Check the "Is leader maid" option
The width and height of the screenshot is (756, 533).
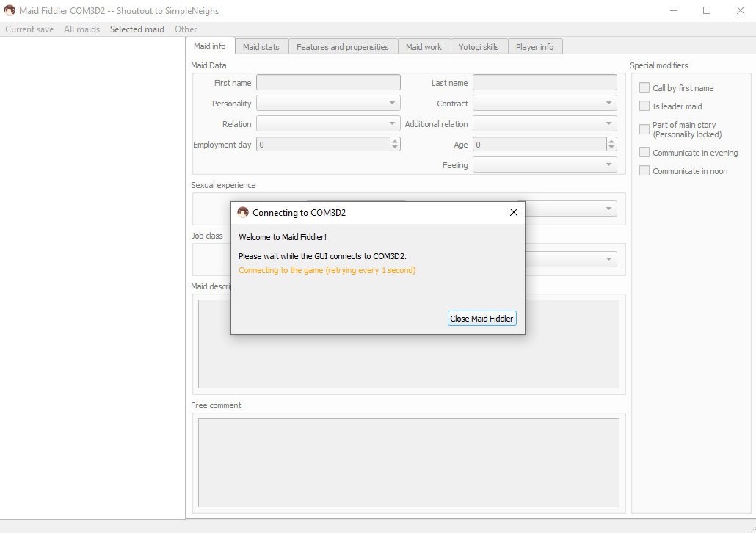pyautogui.click(x=644, y=106)
